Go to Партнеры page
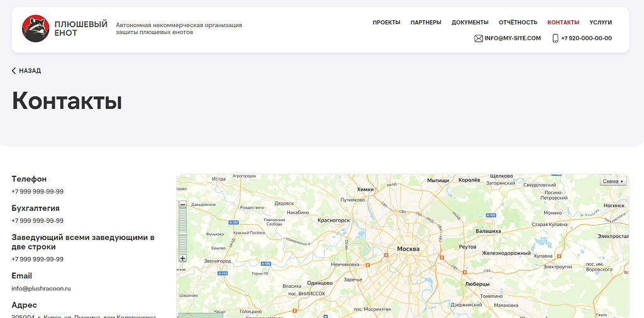 [x=426, y=23]
